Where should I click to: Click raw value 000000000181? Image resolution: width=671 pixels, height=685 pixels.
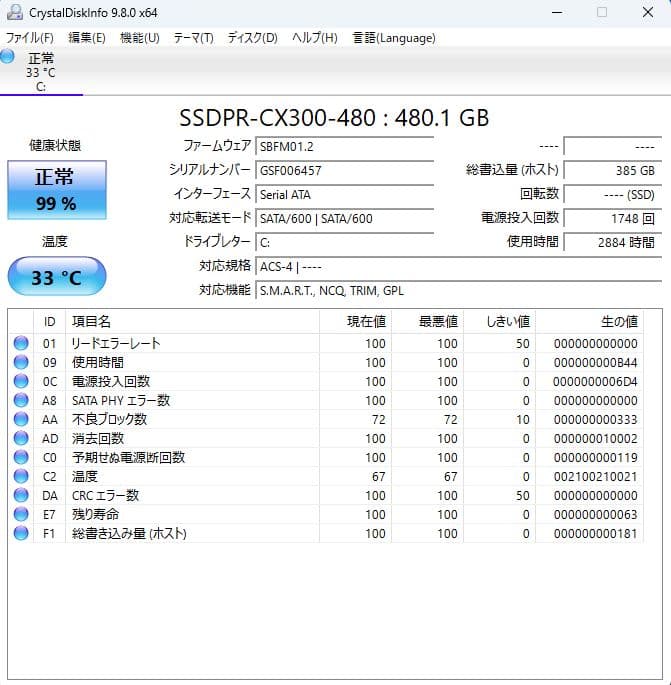(x=595, y=533)
